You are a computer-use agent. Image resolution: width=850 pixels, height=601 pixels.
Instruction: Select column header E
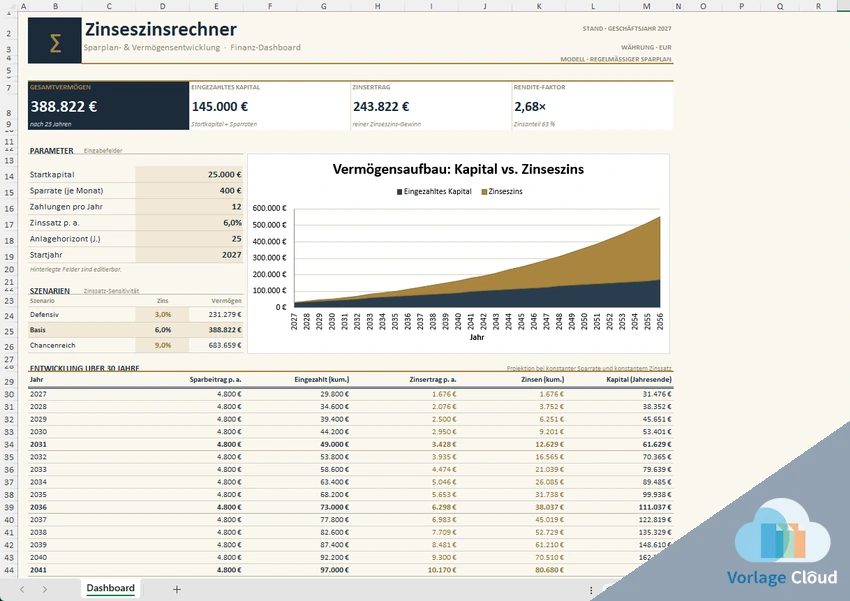click(216, 6)
